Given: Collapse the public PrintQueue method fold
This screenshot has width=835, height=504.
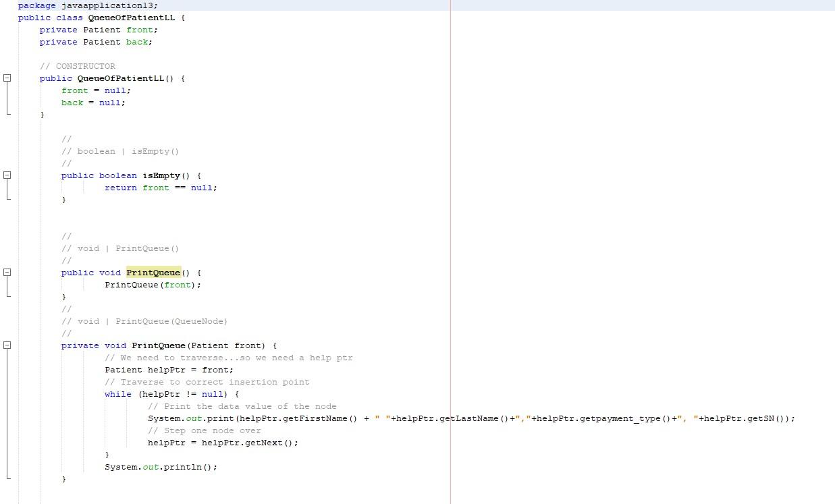Looking at the screenshot, I should (x=7, y=272).
